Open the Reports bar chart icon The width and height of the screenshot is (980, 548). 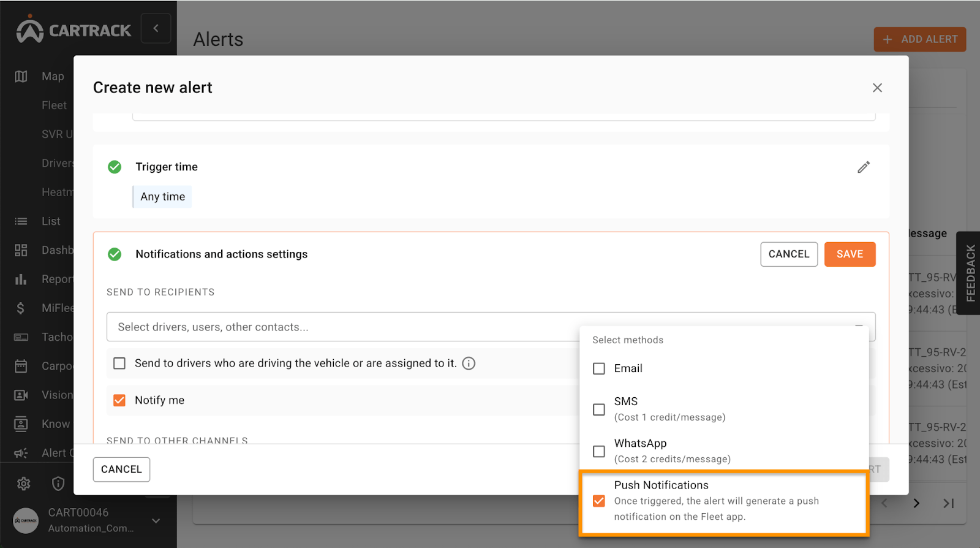(x=21, y=279)
